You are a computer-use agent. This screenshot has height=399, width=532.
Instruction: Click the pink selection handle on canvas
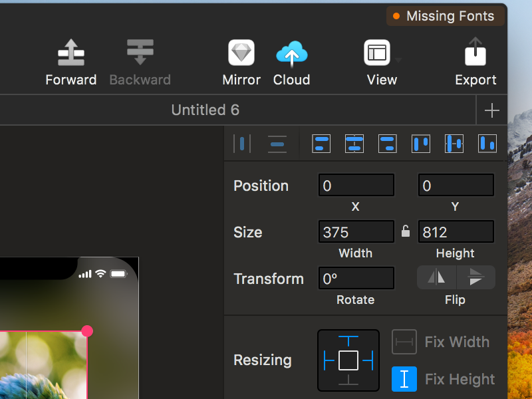[x=87, y=331]
